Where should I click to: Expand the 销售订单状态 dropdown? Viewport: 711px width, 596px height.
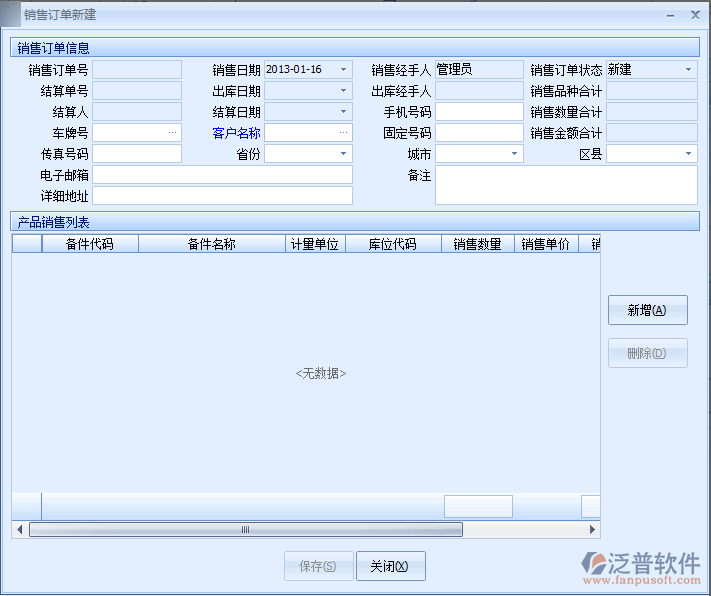(688, 70)
